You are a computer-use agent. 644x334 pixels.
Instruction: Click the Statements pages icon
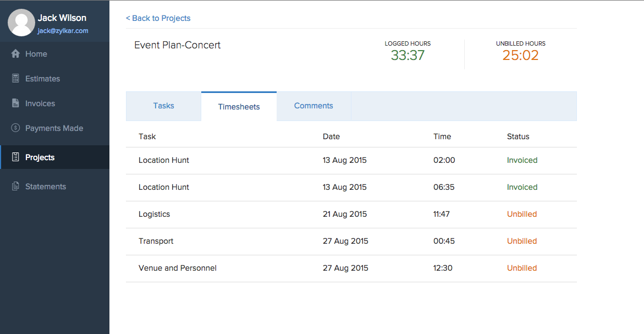(x=15, y=187)
